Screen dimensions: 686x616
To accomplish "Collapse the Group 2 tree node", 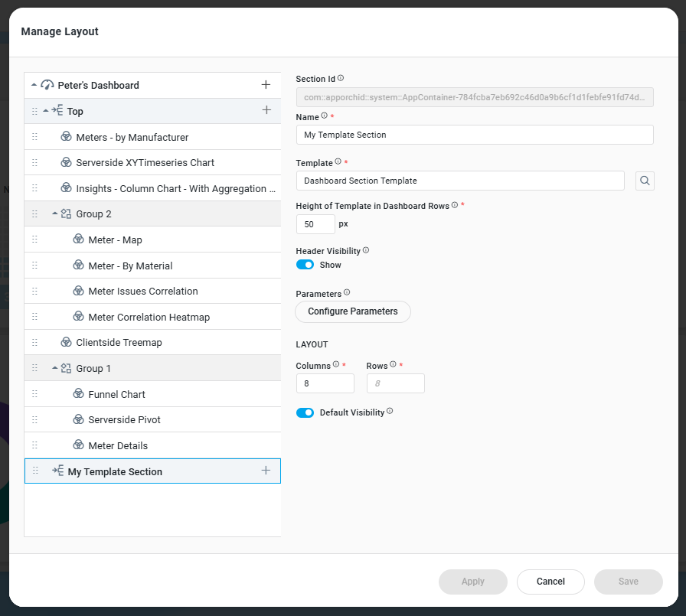I will tap(55, 214).
